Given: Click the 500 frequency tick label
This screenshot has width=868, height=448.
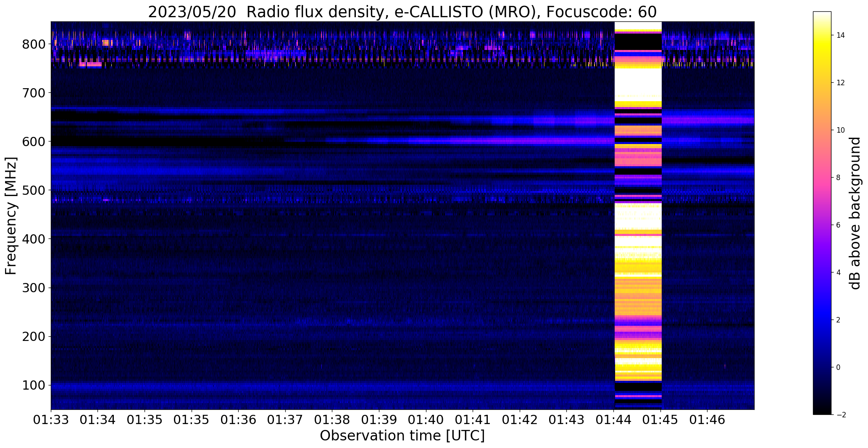Looking at the screenshot, I should click(x=34, y=190).
